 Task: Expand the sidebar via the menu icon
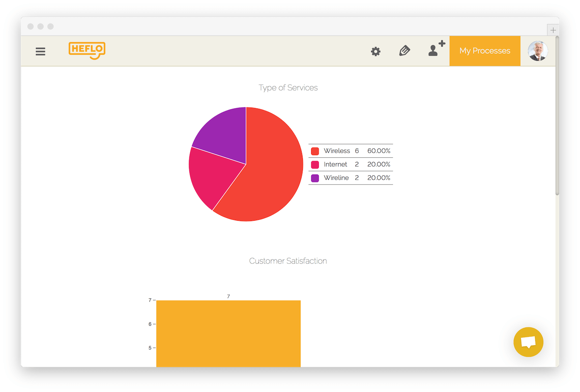[40, 51]
